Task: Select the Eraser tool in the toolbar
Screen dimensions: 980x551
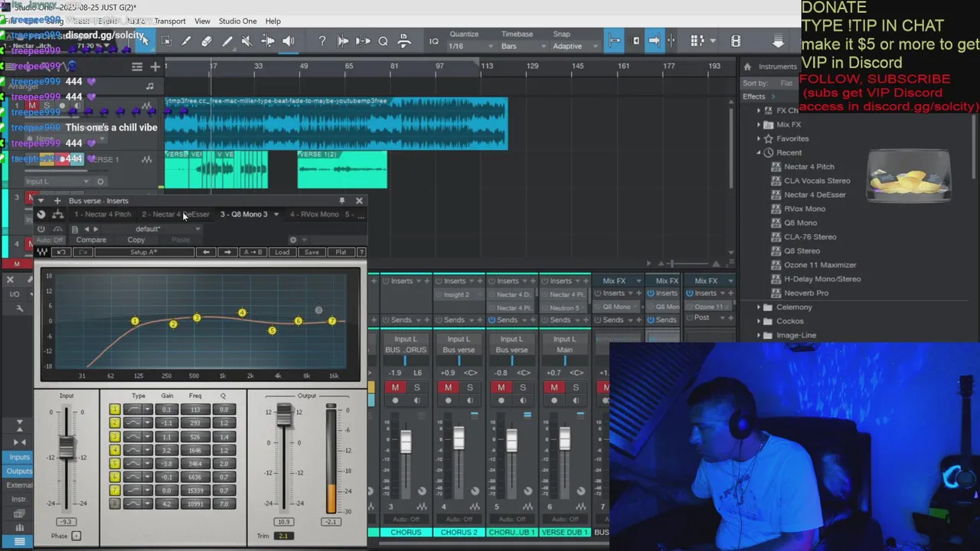Action: tap(207, 41)
